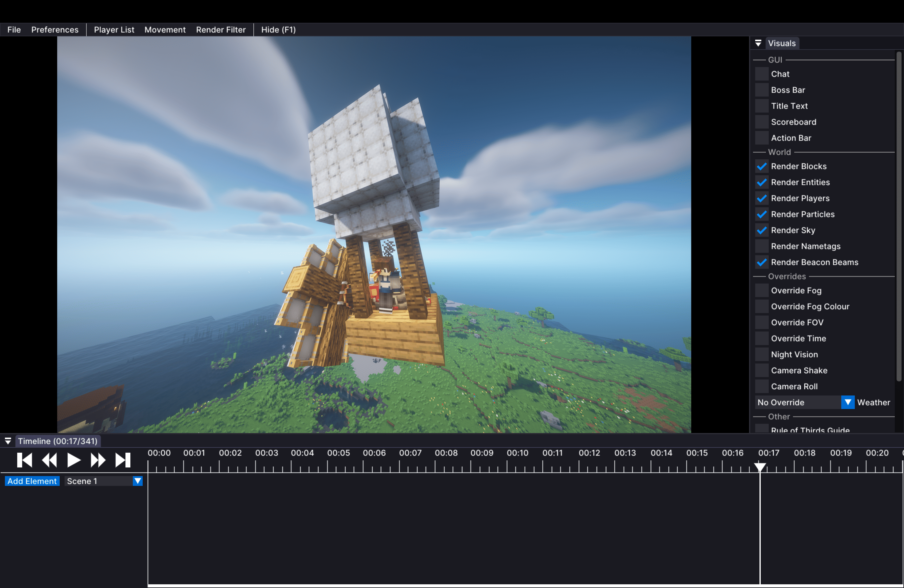The width and height of the screenshot is (904, 588).
Task: Rewind the replay playback
Action: [x=50, y=460]
